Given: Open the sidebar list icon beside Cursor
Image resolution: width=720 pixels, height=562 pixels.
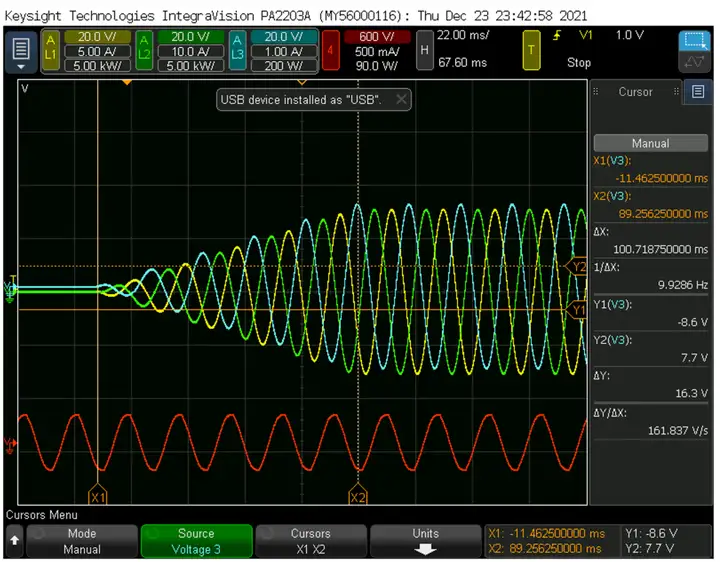Looking at the screenshot, I should (x=698, y=91).
